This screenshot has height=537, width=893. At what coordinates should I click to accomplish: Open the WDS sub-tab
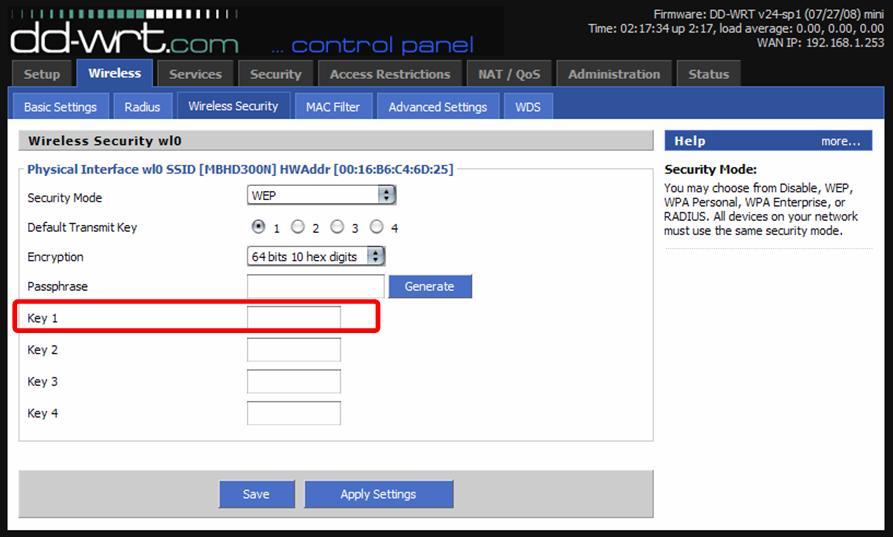528,106
